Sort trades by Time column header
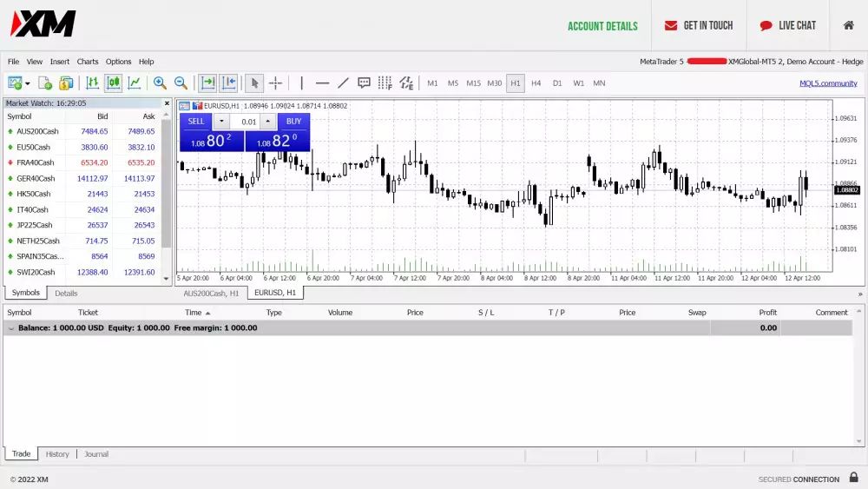868x489 pixels. point(198,313)
